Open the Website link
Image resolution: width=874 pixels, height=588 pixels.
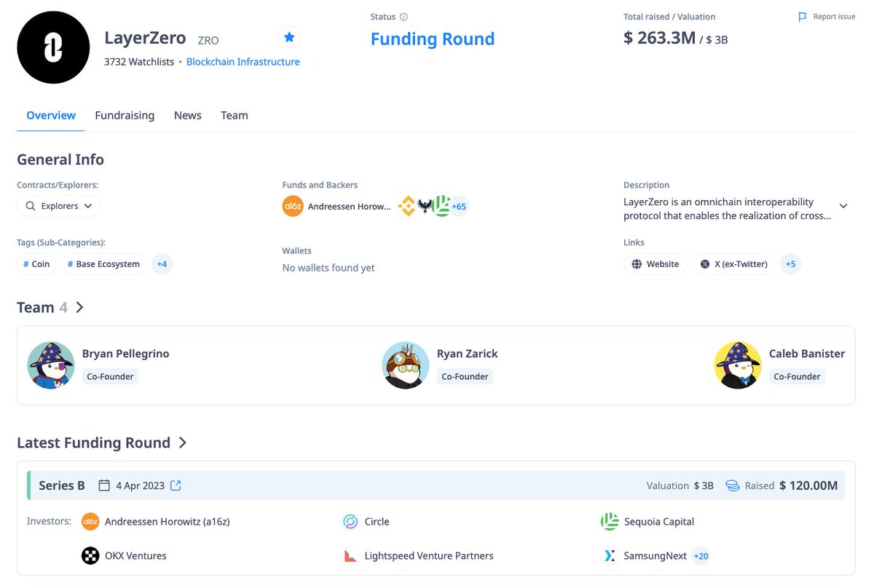(655, 264)
